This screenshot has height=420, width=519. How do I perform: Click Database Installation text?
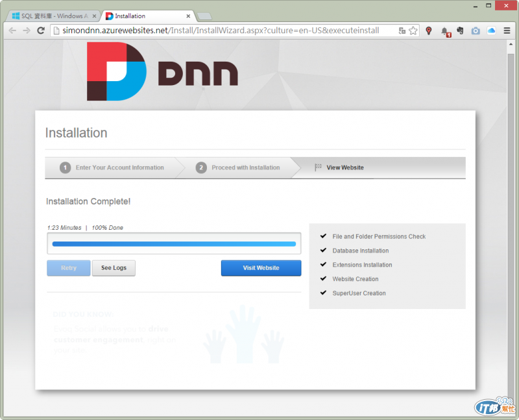[361, 251]
